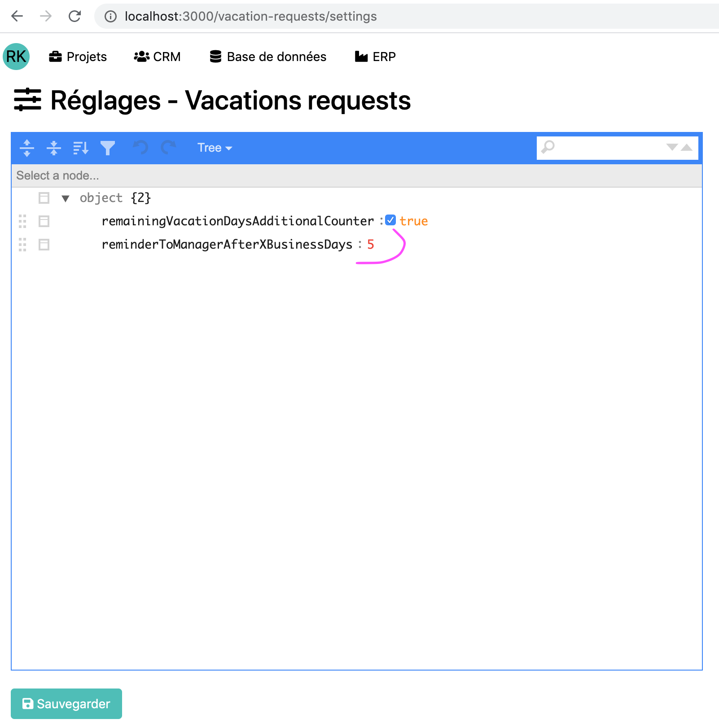This screenshot has width=719, height=728.
Task: Reload the page in the browser
Action: pyautogui.click(x=75, y=16)
